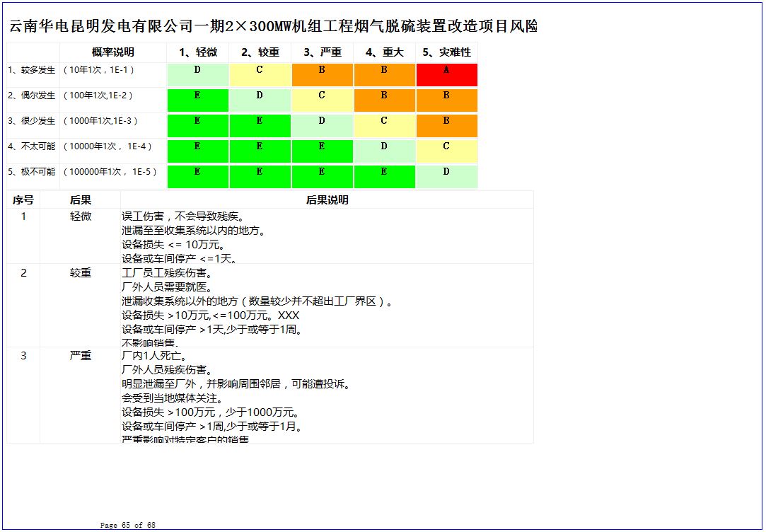766x532 pixels.
Task: Click the B cell at 很少发生 灾难性
Action: click(x=446, y=125)
